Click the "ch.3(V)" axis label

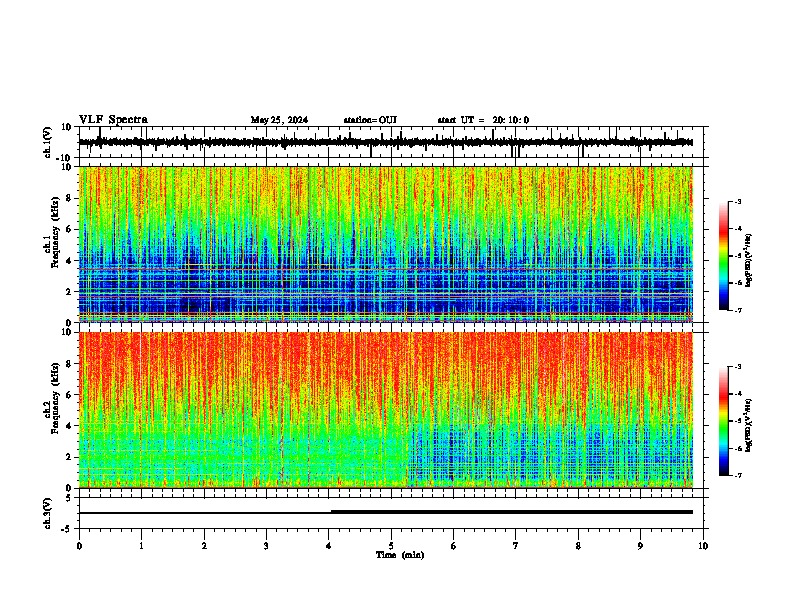48,513
